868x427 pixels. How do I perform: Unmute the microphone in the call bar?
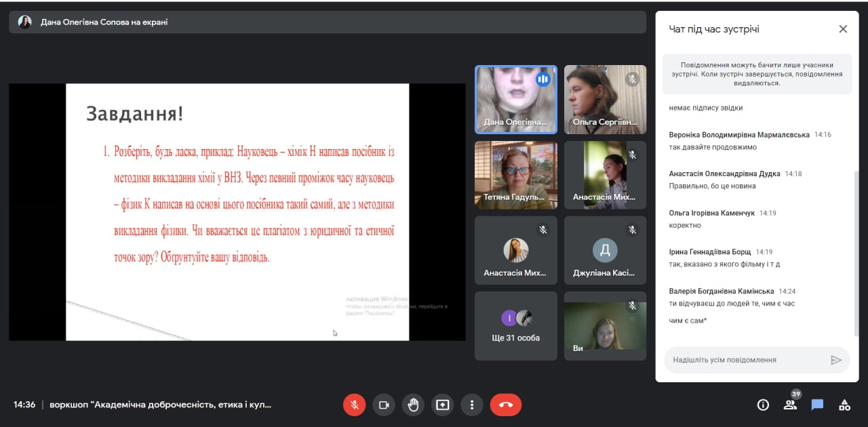(x=354, y=405)
